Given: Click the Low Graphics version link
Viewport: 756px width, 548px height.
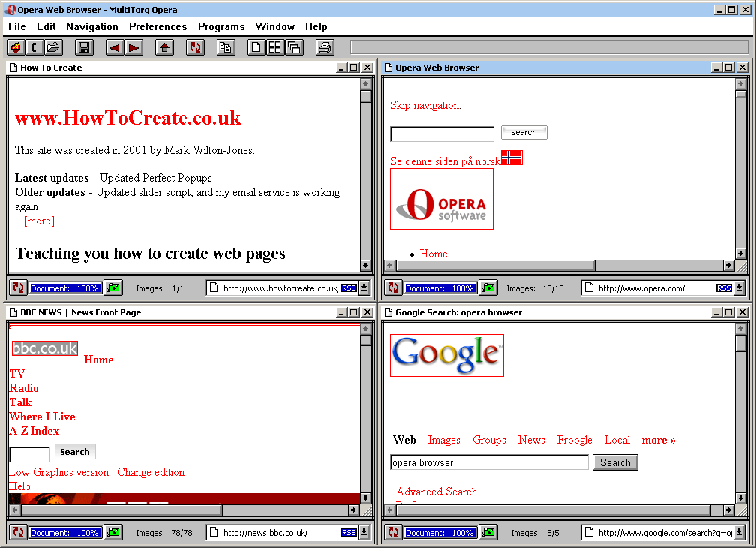Looking at the screenshot, I should (x=58, y=472).
